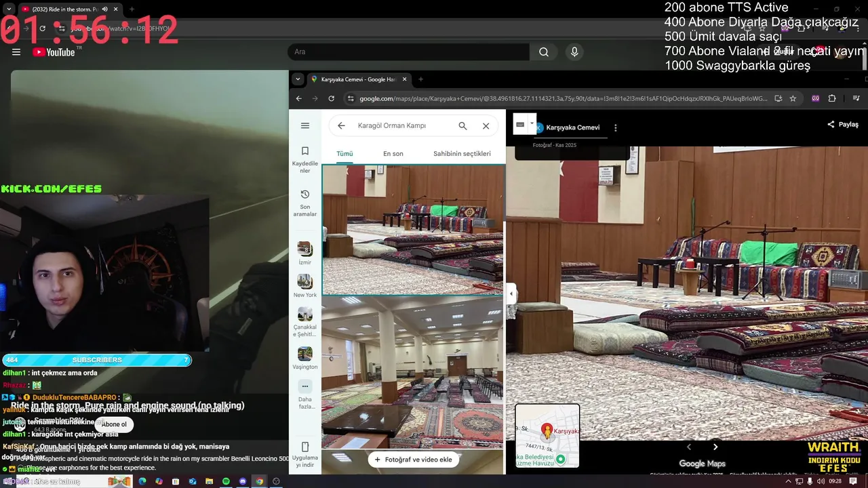The height and width of the screenshot is (488, 868).
Task: Open media control icon in Maps window toolbar
Action: (x=856, y=98)
